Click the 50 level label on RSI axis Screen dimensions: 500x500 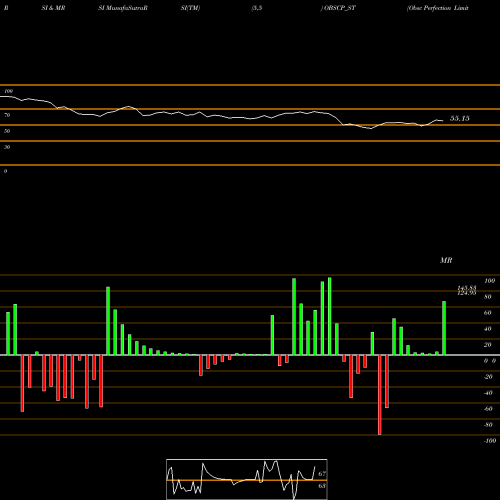click(x=7, y=131)
